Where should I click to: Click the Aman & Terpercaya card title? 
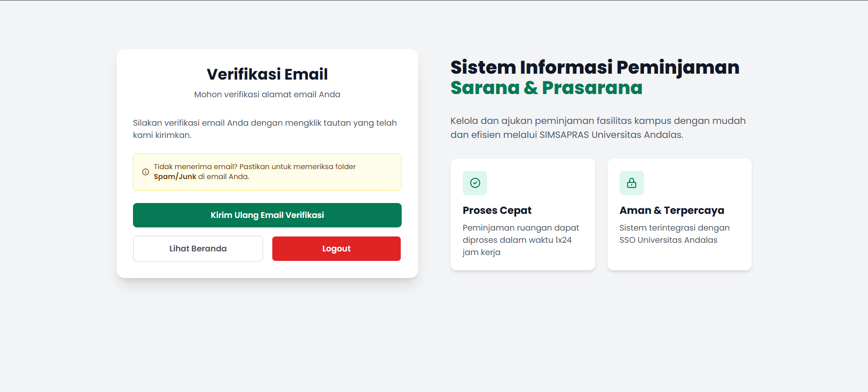pos(672,210)
